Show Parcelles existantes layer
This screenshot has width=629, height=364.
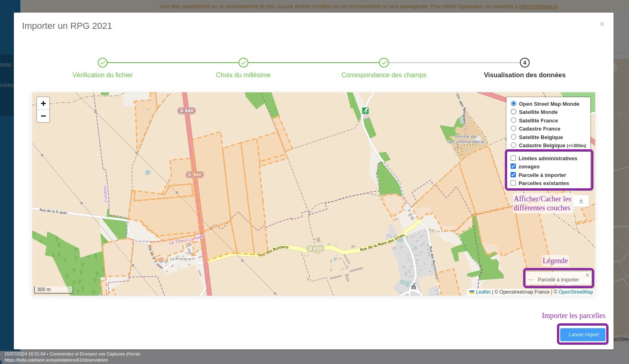[x=513, y=183]
